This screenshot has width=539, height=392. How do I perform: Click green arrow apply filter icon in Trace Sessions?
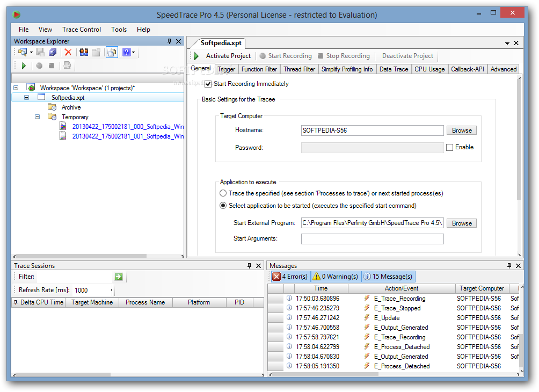[x=119, y=277]
